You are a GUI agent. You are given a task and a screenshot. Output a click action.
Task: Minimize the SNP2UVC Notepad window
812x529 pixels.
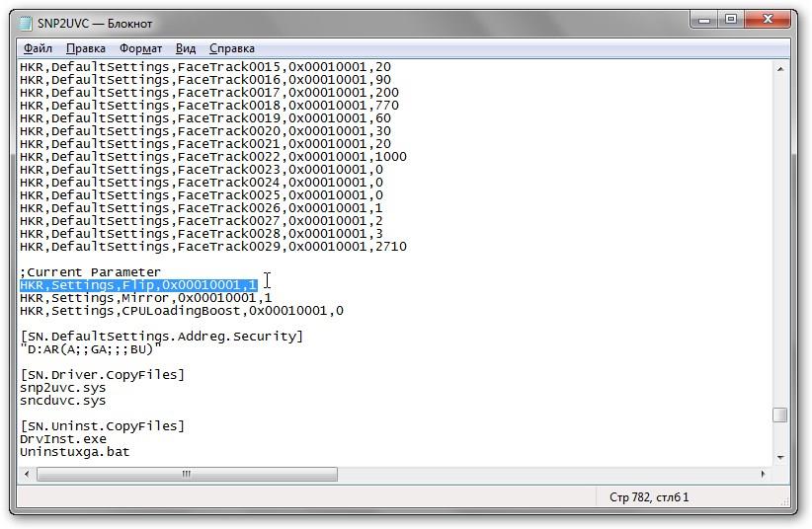click(x=702, y=19)
